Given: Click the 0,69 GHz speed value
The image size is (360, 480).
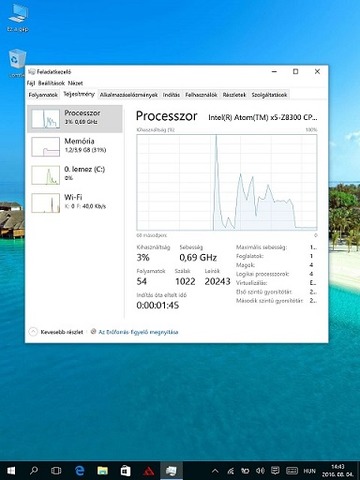Looking at the screenshot, I should point(198,258).
